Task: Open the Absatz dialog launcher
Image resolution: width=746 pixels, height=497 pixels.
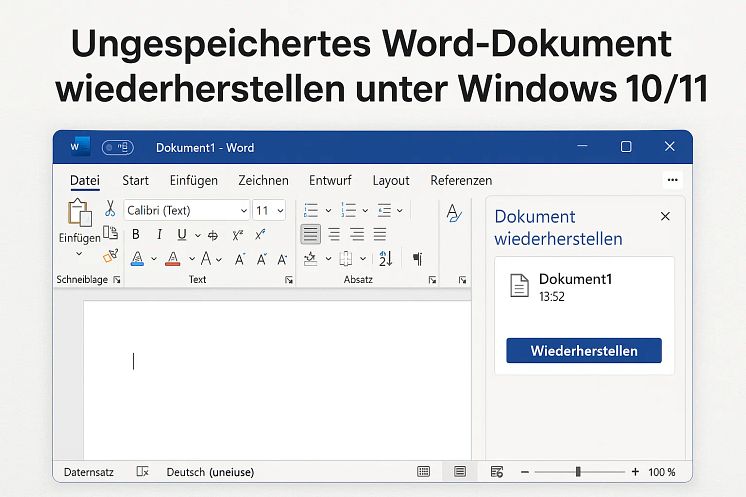Action: (432, 280)
